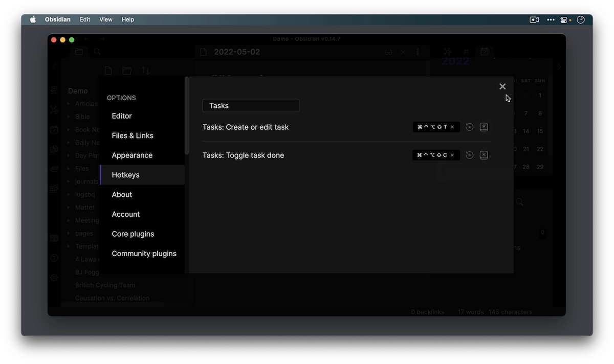The image size is (614, 364).
Task: Open the Apple menu
Action: (x=33, y=19)
